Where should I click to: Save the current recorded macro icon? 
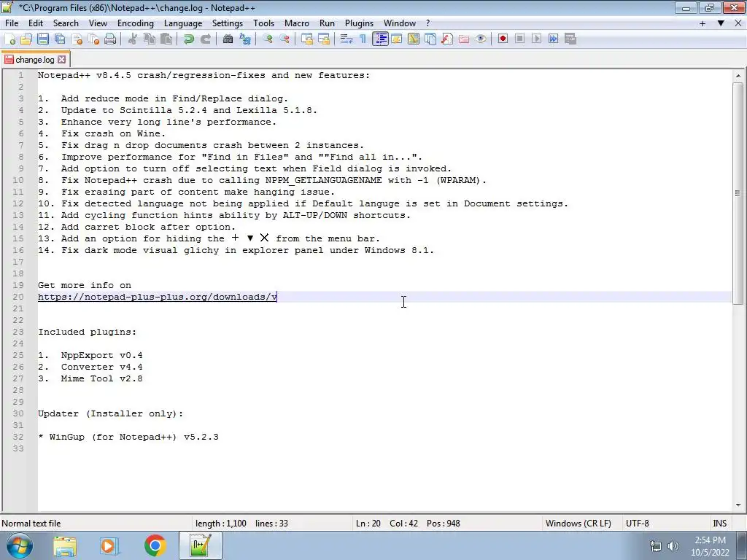570,39
